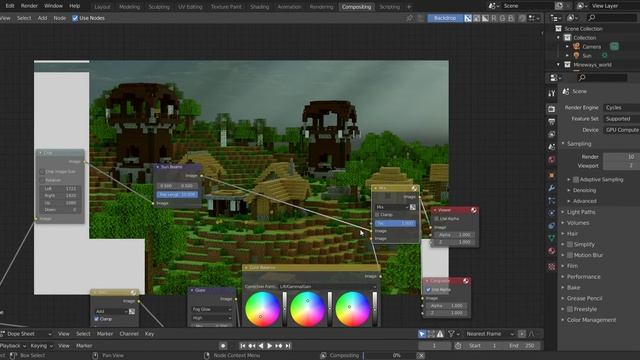The image size is (640, 360).
Task: Jump to the end frame button
Action: [x=288, y=346]
